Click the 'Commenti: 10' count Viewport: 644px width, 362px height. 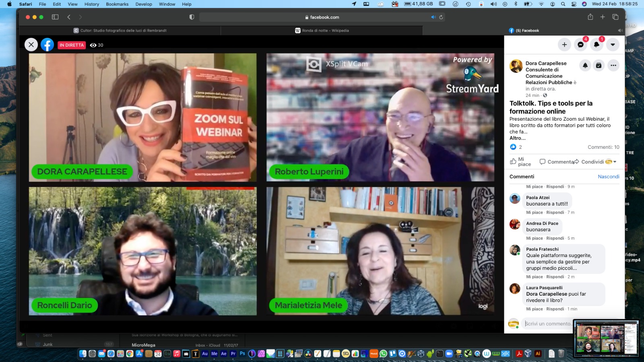[x=603, y=147]
